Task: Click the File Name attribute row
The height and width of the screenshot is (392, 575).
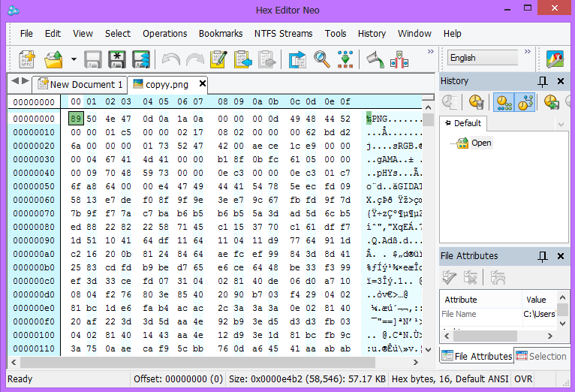Action: [498, 314]
